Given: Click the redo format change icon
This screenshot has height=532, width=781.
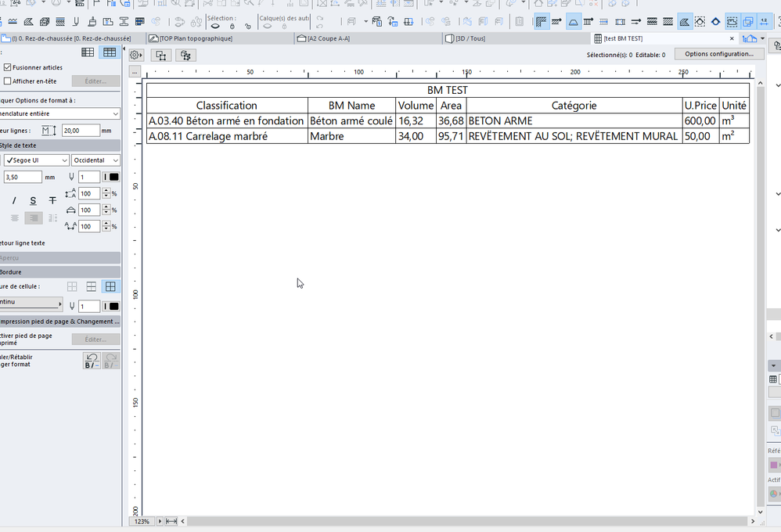Looking at the screenshot, I should (x=111, y=361).
